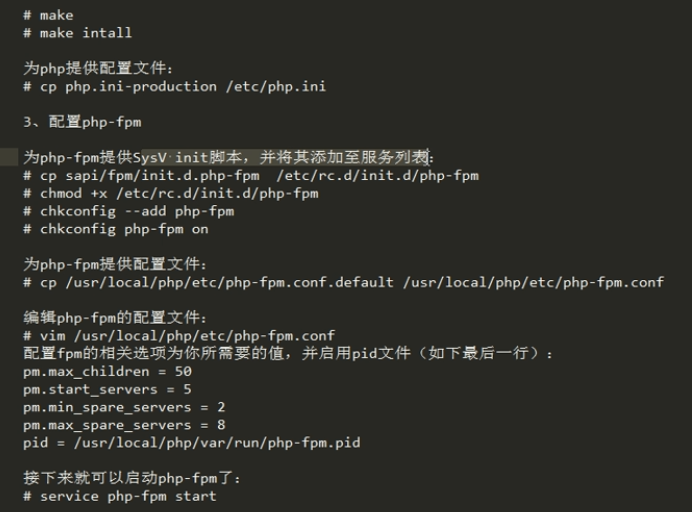The image size is (692, 512).
Task: Click the "3、配置php-fpm" heading text
Action: 82,122
